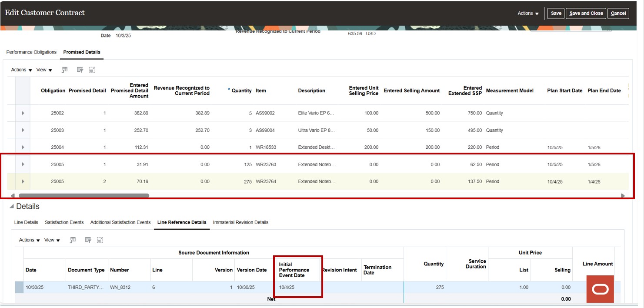Screen dimensions: 644x308
Task: Click the Save and Close button
Action: pos(585,13)
